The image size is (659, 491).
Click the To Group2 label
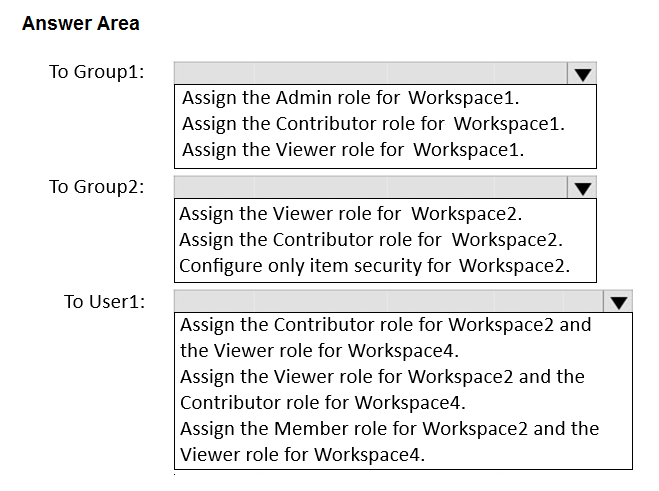[x=97, y=187]
